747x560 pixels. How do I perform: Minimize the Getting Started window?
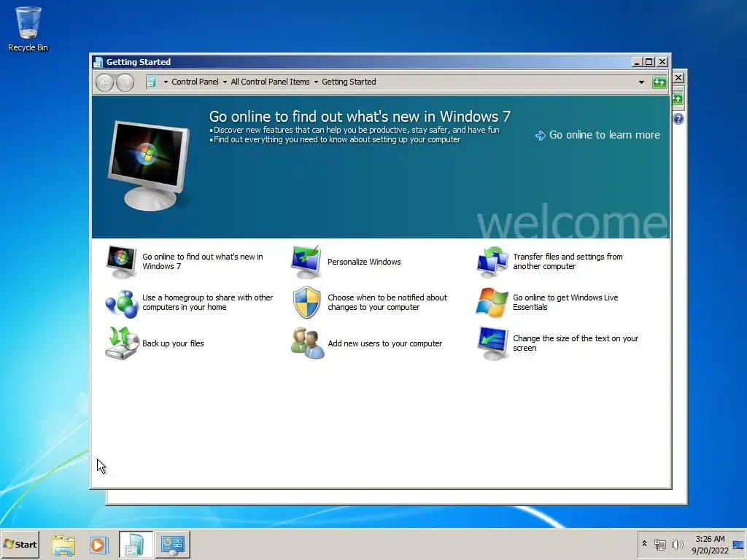637,62
